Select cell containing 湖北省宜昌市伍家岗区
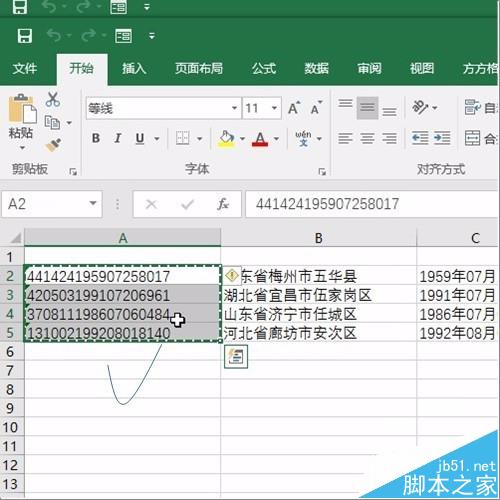 319,295
